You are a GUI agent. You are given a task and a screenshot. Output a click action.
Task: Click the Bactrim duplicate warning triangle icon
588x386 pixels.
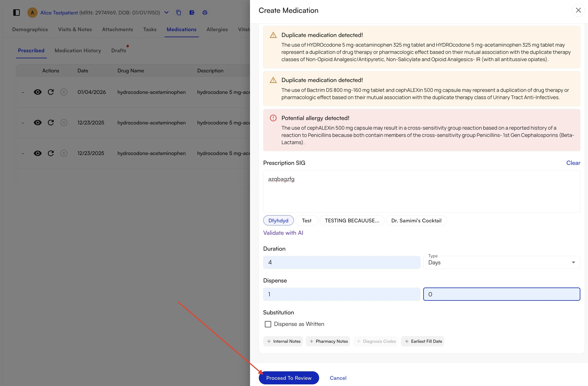(273, 80)
